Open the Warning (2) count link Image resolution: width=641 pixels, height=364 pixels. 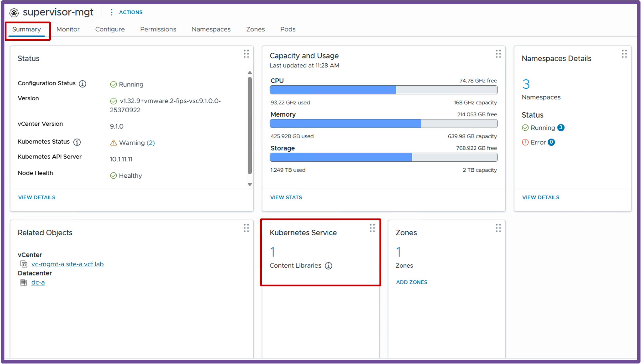coord(151,143)
